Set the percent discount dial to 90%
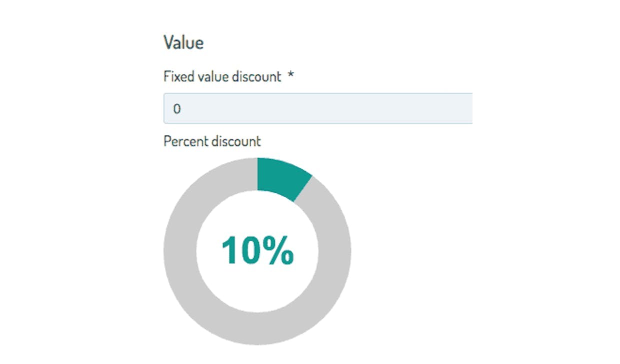The height and width of the screenshot is (364, 620). pos(212,189)
